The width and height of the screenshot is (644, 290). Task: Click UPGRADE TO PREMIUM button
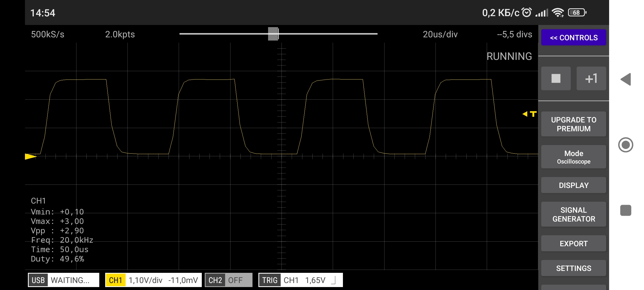pos(573,124)
